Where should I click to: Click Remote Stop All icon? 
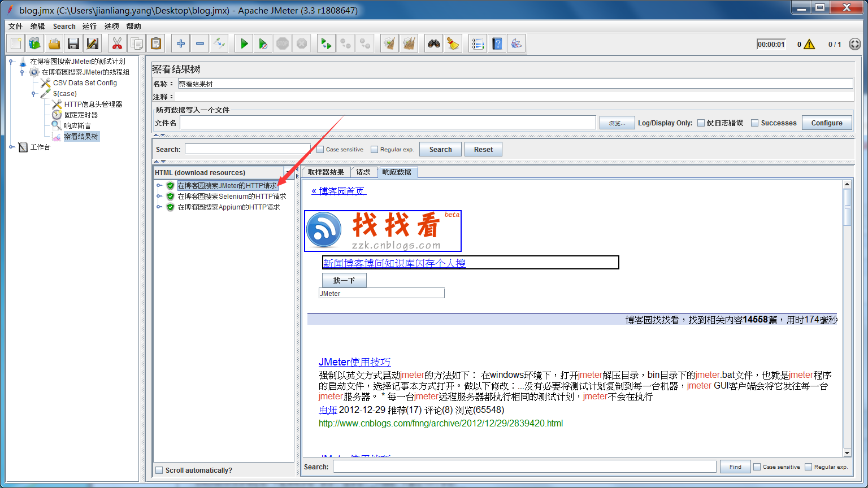[346, 43]
